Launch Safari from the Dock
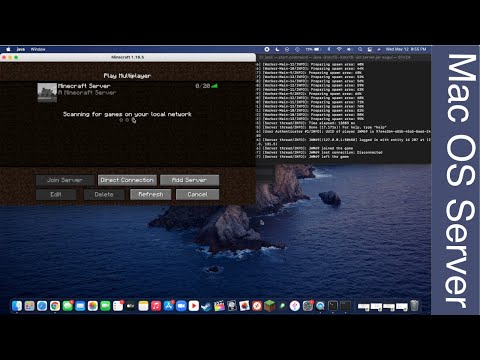The image size is (480, 360). coord(42,306)
